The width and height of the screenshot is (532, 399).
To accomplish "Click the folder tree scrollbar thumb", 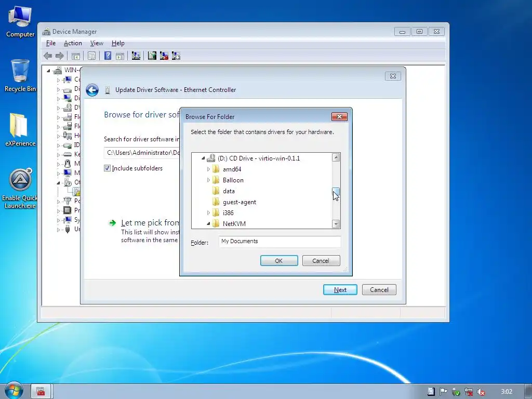I will pos(336,191).
